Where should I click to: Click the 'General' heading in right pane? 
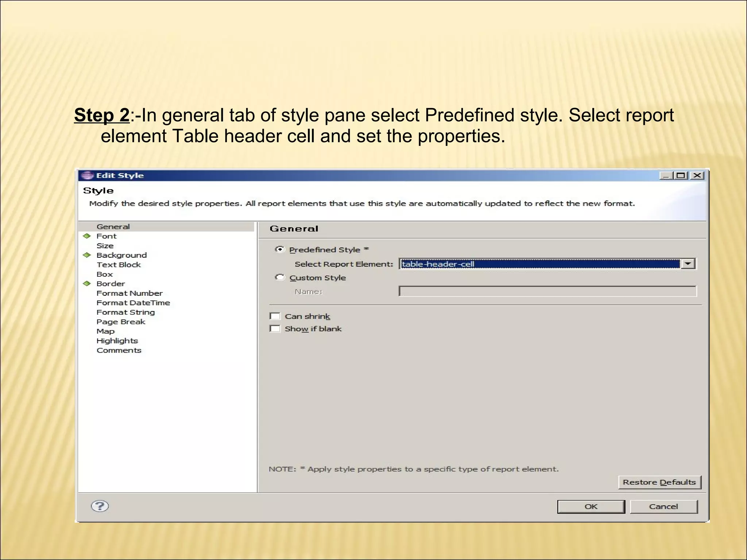[x=294, y=229]
